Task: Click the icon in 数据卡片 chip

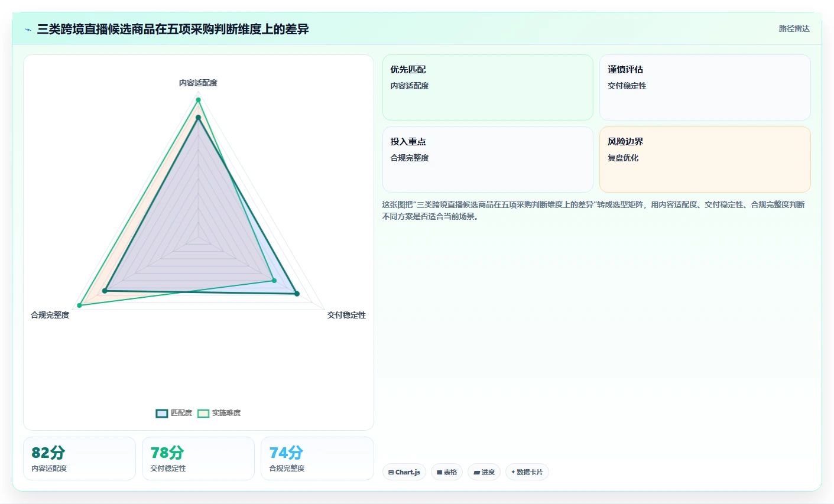Action: click(513, 472)
